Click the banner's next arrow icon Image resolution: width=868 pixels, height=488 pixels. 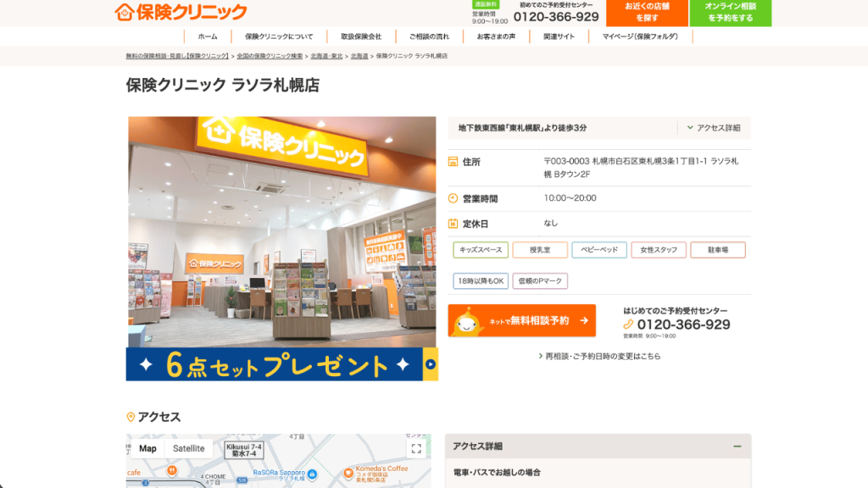click(x=431, y=364)
